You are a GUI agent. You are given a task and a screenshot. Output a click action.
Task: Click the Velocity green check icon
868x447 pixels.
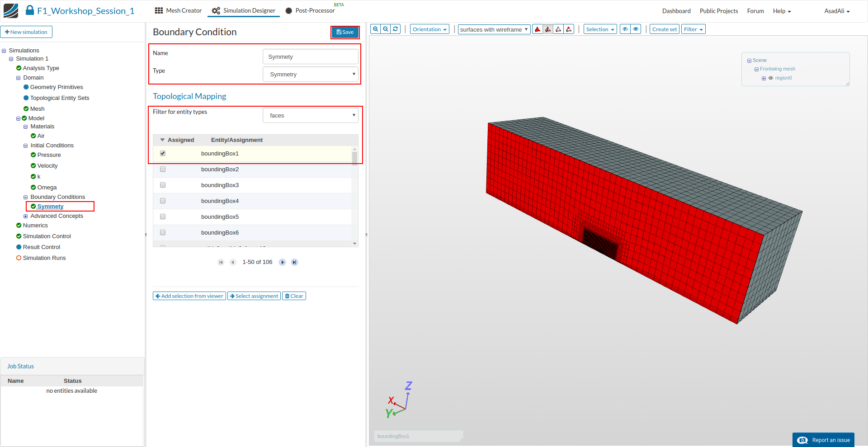[x=33, y=166]
